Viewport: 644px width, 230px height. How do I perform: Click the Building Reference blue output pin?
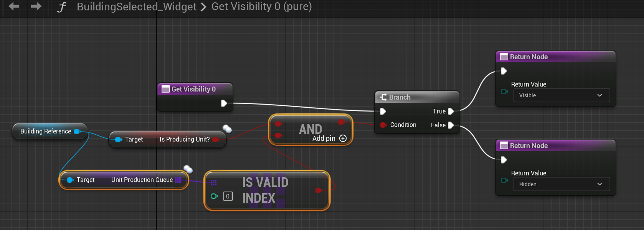pyautogui.click(x=77, y=132)
